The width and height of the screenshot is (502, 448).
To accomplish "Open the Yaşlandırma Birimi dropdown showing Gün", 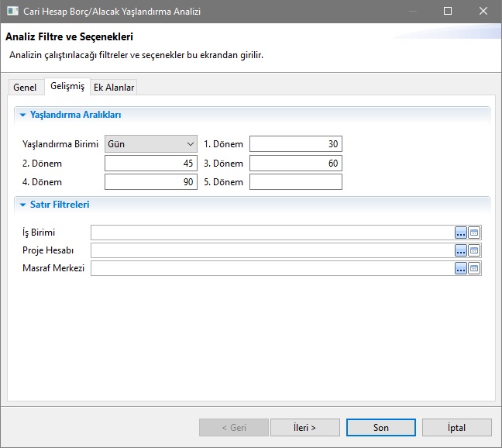I will 150,144.
